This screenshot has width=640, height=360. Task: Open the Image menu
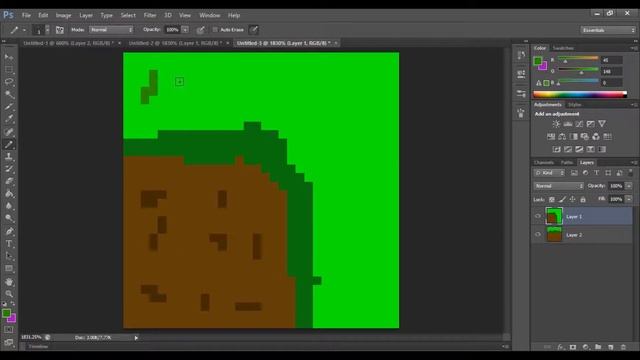[63, 15]
